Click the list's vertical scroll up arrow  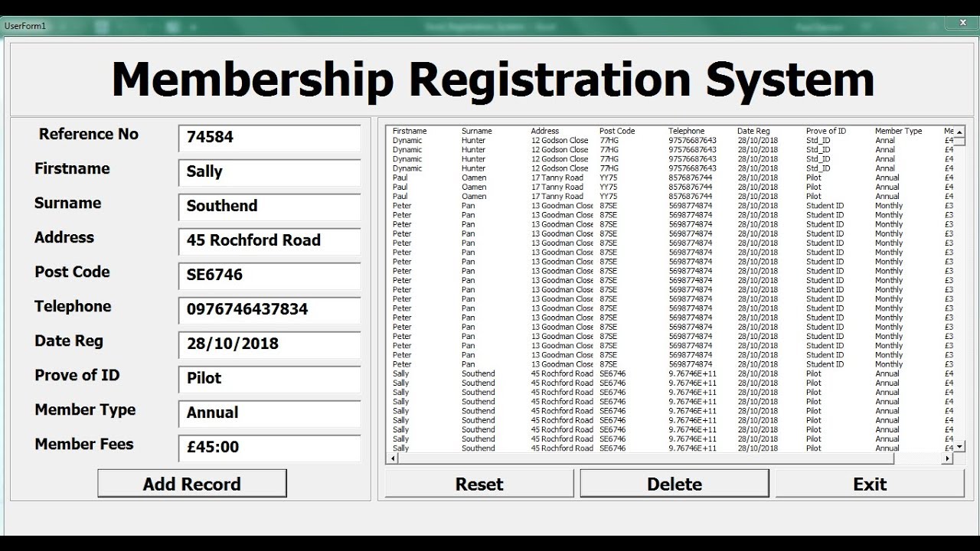(x=959, y=132)
